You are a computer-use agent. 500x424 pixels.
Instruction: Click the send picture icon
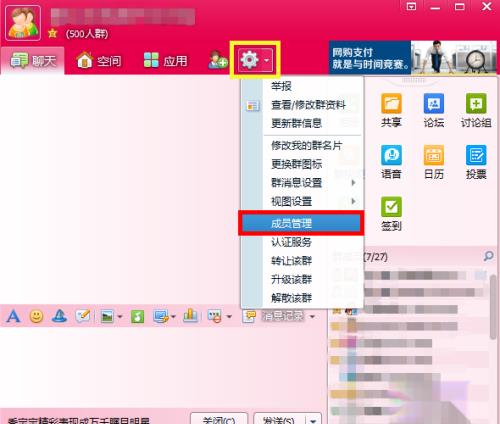[107, 316]
